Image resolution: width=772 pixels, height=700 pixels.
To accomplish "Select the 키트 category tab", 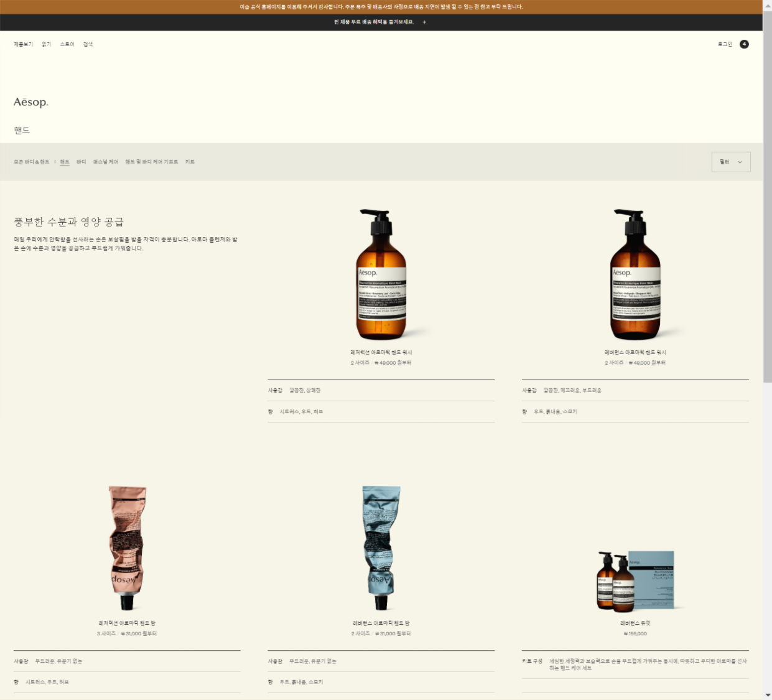I will point(190,162).
